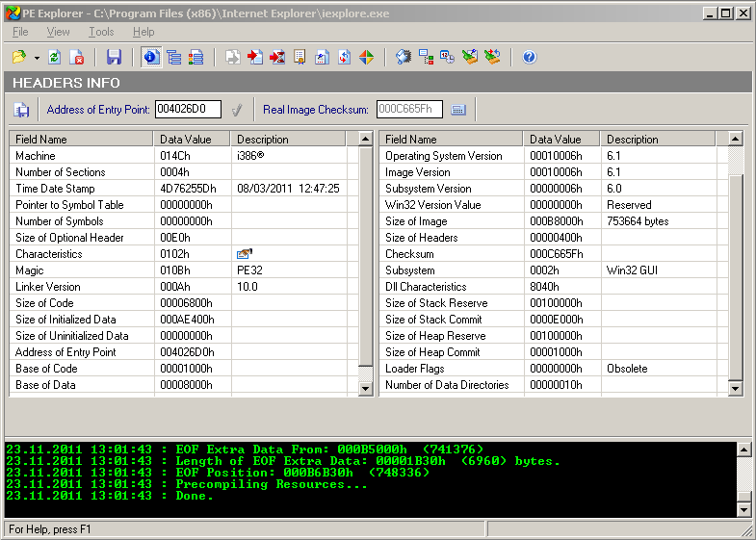
Task: Click the right table's scroll down arrow
Action: pyautogui.click(x=735, y=388)
